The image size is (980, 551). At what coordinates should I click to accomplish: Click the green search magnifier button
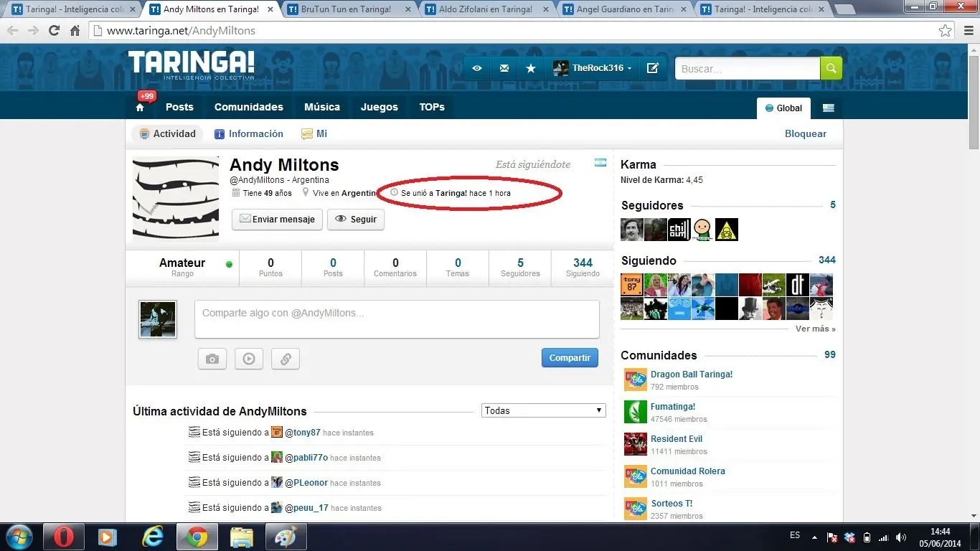point(831,68)
